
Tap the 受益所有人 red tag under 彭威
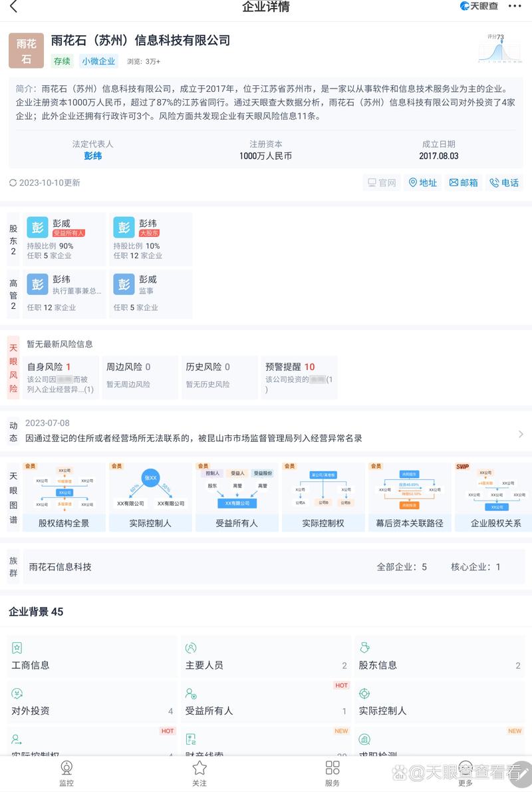[x=68, y=234]
